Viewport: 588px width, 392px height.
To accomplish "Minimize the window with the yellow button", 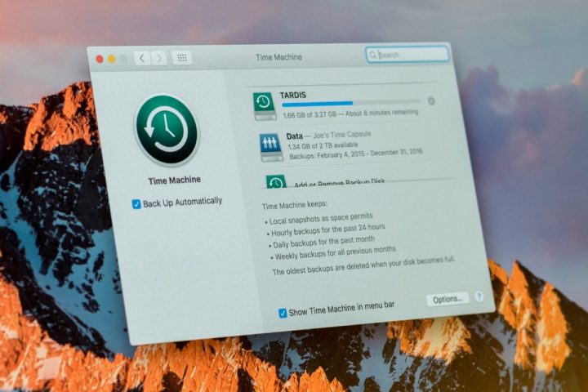I will 112,59.
